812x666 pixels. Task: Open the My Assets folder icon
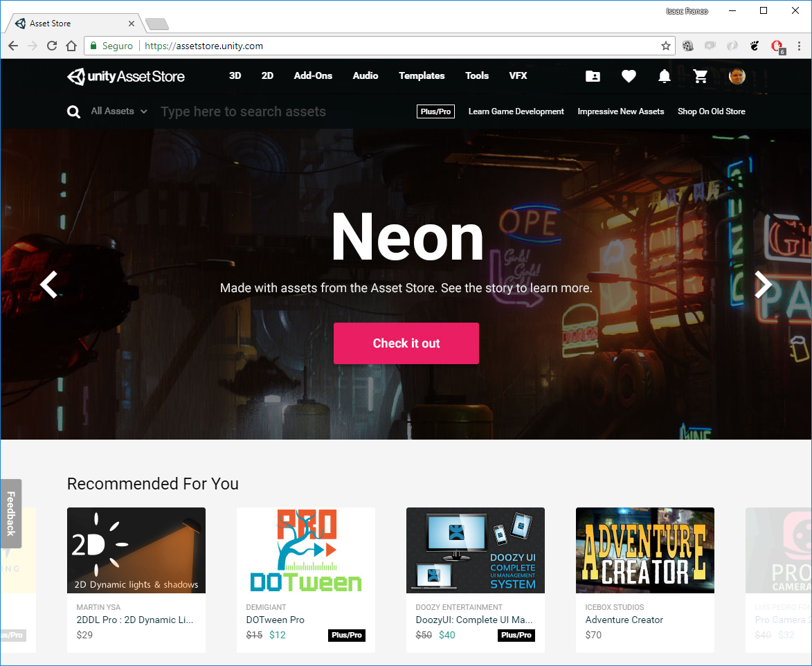[x=593, y=77]
